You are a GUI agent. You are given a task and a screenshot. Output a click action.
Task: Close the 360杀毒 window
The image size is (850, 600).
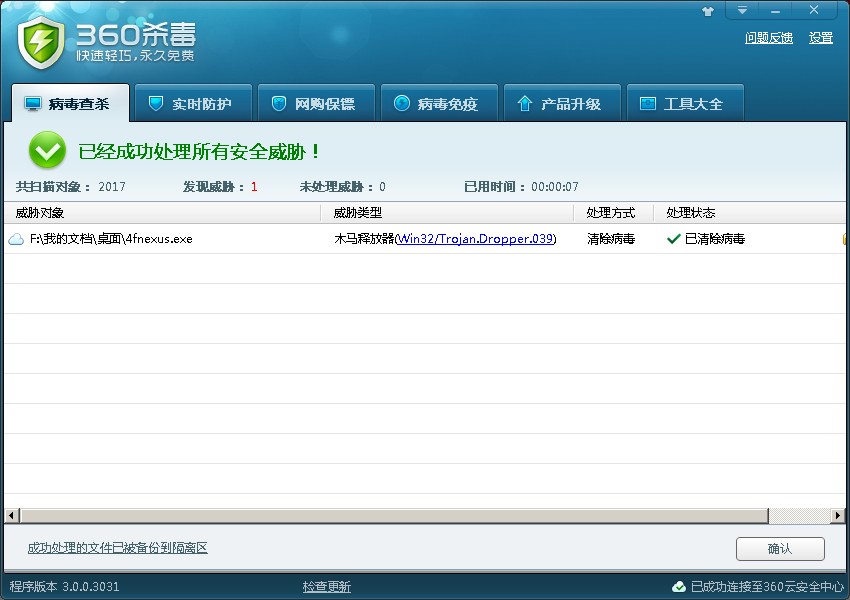pos(814,10)
